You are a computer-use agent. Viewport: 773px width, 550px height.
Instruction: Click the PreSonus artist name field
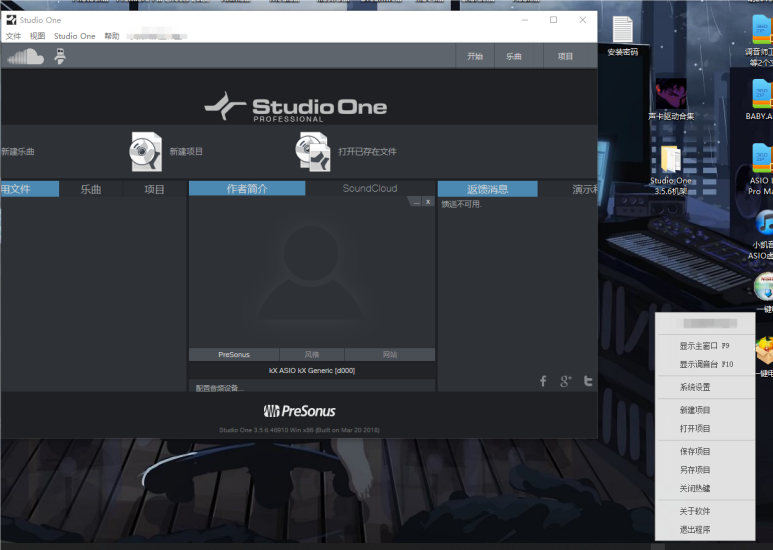(234, 354)
